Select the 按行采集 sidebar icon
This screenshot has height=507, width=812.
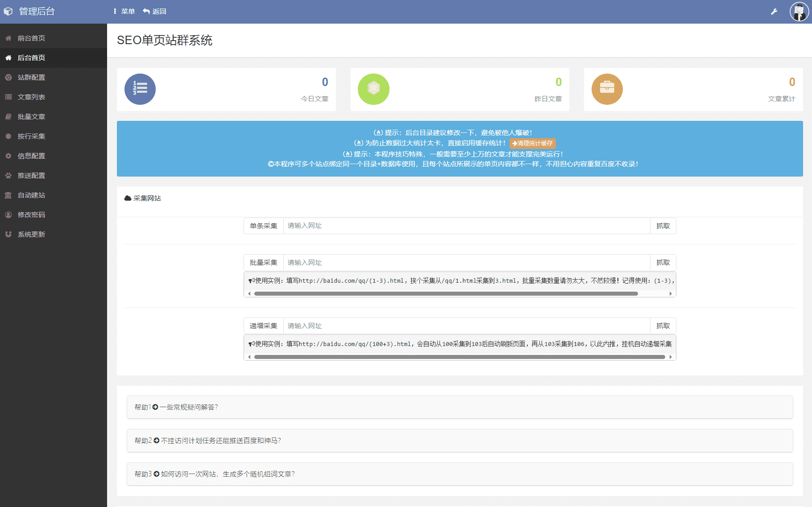click(8, 136)
